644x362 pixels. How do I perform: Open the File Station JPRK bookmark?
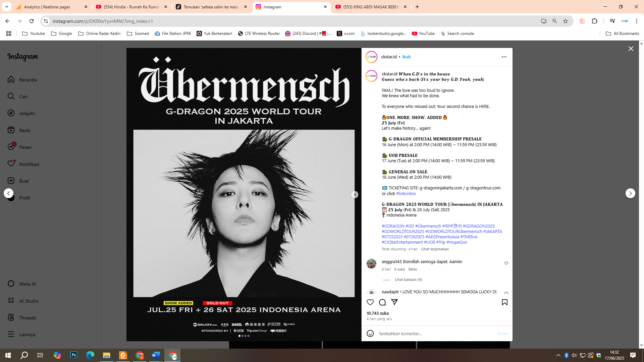click(x=173, y=34)
